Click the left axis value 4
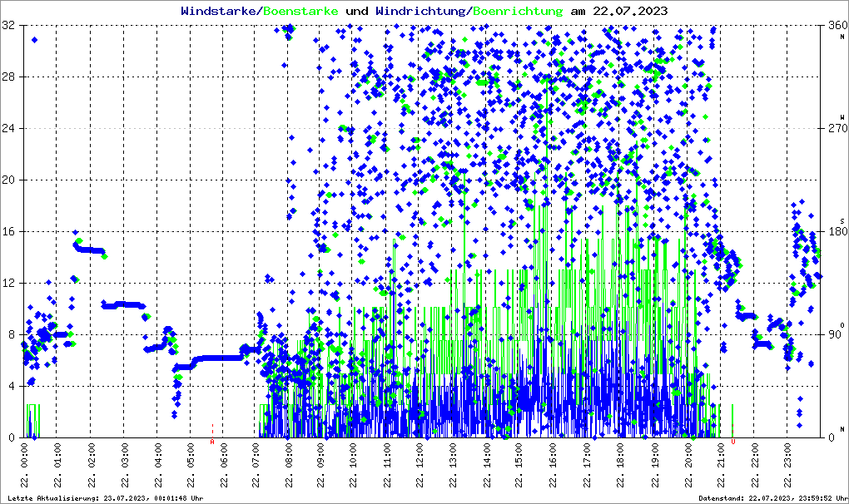Screen dimensions: 849x504 tap(12, 386)
